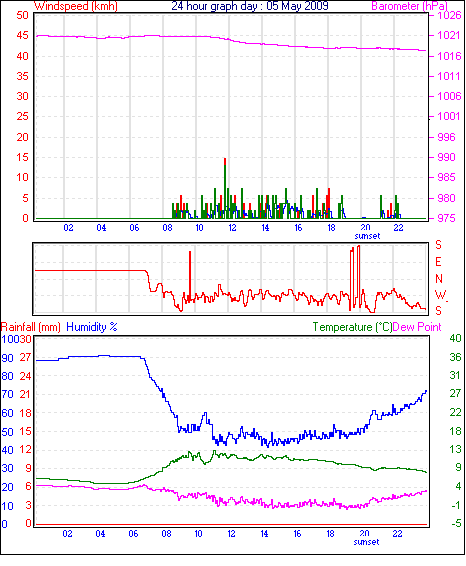This screenshot has width=466, height=566.
Task: Click the 36 temperature scale label
Action: point(455,357)
